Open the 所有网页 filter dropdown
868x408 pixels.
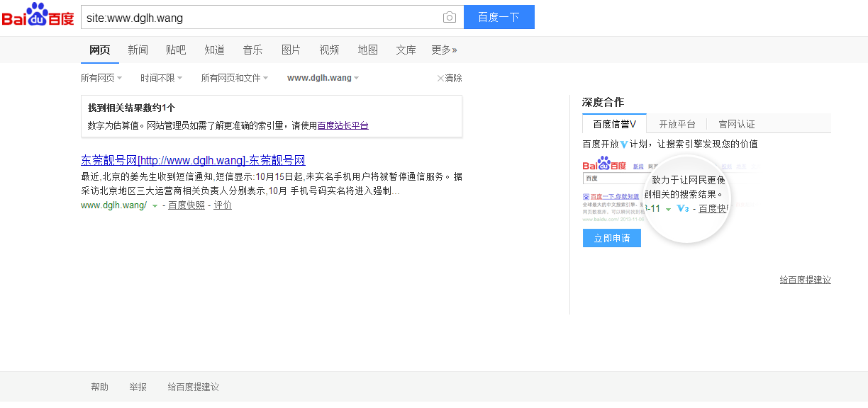(x=101, y=78)
